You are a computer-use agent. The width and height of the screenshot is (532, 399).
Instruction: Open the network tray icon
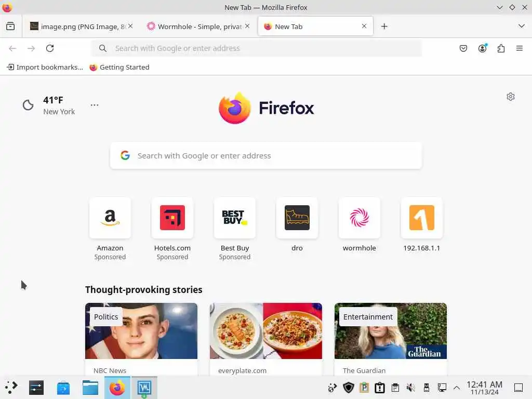442,388
